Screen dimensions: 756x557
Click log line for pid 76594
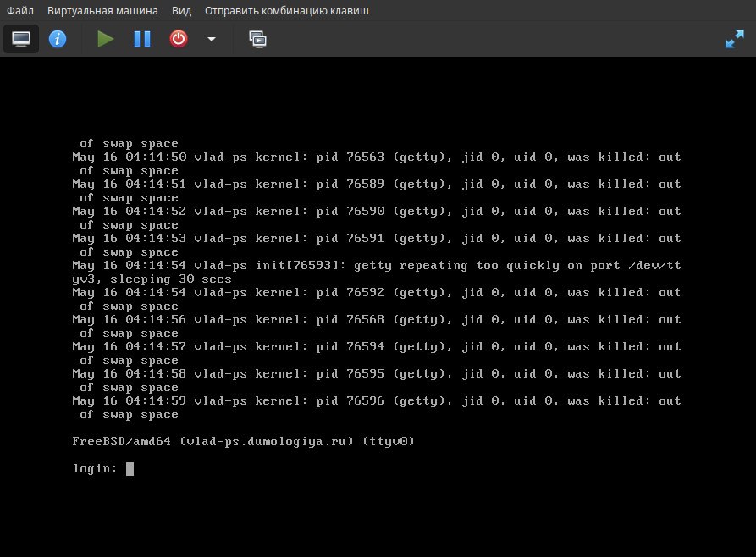(x=377, y=347)
